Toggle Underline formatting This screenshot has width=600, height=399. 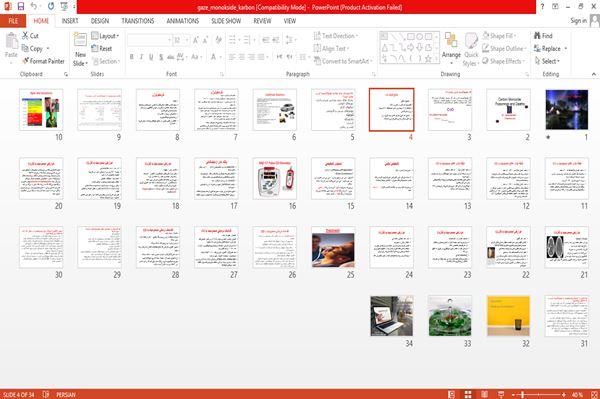pos(151,57)
